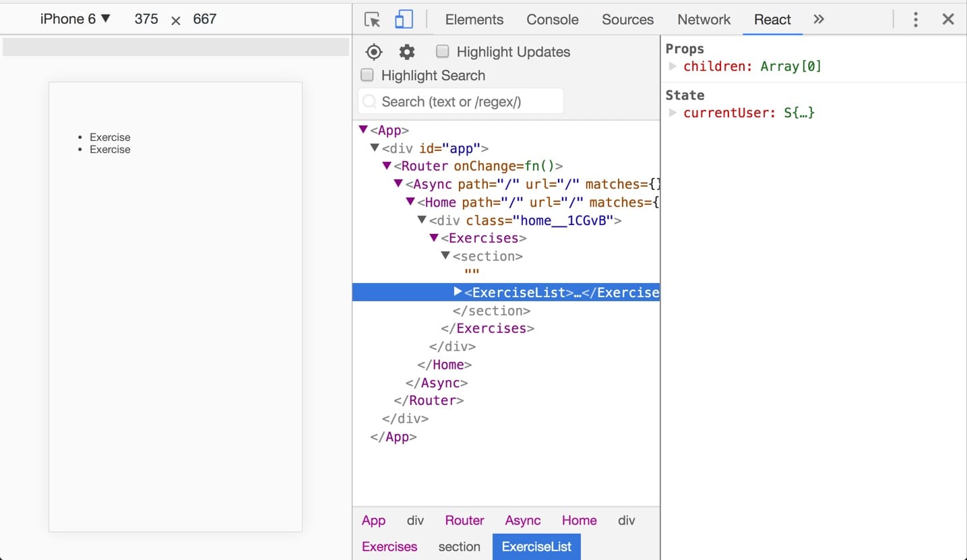Collapse the Exercises node arrow
The width and height of the screenshot is (967, 560).
pyautogui.click(x=434, y=237)
